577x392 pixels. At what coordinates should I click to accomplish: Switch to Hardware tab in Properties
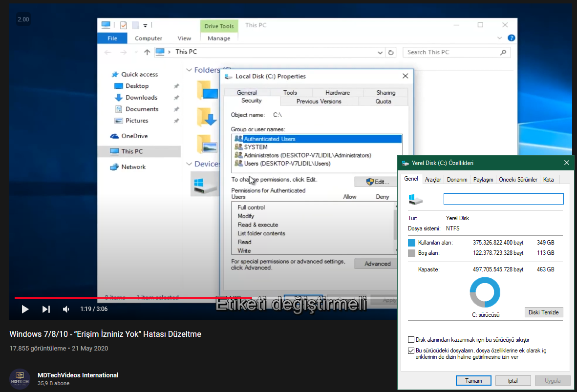pyautogui.click(x=338, y=93)
